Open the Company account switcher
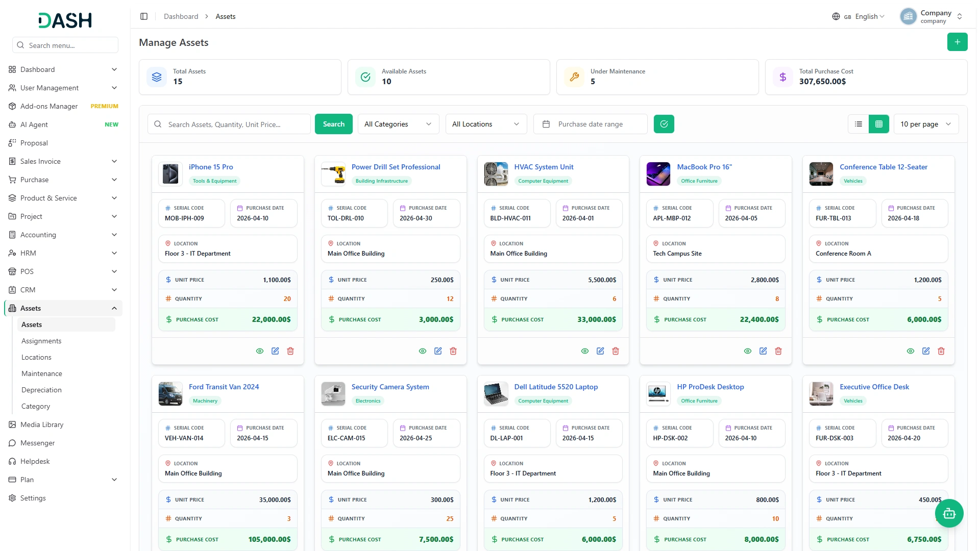The height and width of the screenshot is (551, 980). [x=932, y=16]
